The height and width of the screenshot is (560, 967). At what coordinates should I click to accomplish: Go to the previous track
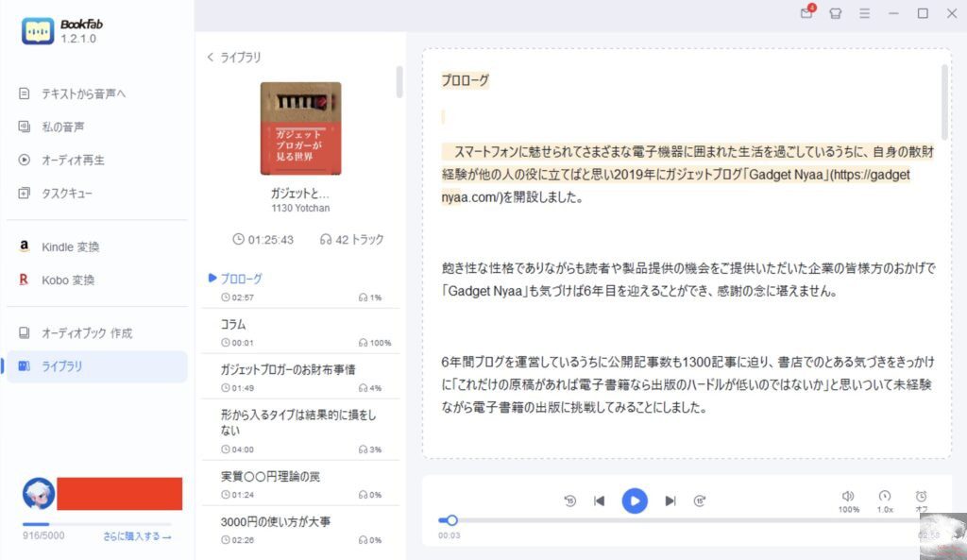pyautogui.click(x=599, y=501)
